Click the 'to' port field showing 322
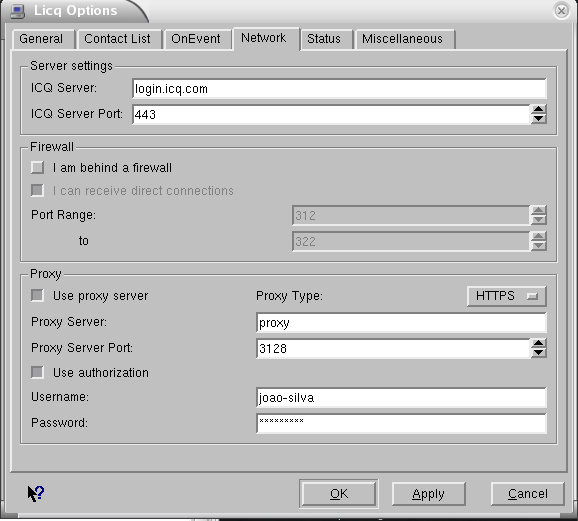Image resolution: width=578 pixels, height=521 pixels. [x=411, y=241]
